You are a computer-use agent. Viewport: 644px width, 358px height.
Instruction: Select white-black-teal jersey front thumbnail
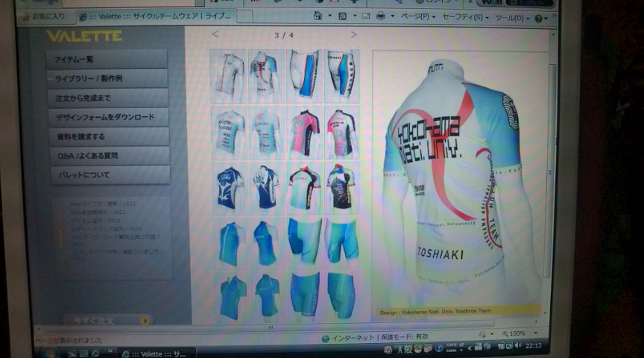(x=304, y=189)
